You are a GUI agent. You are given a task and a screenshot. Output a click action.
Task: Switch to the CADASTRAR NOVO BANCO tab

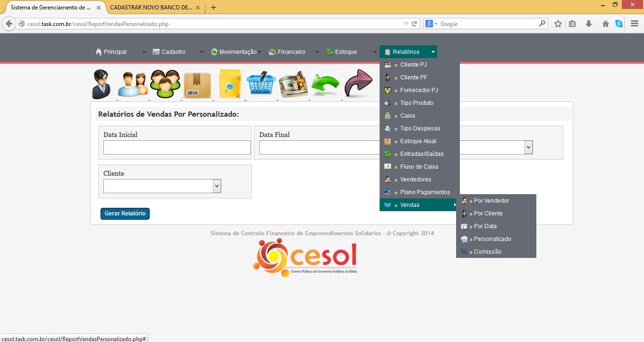click(150, 8)
